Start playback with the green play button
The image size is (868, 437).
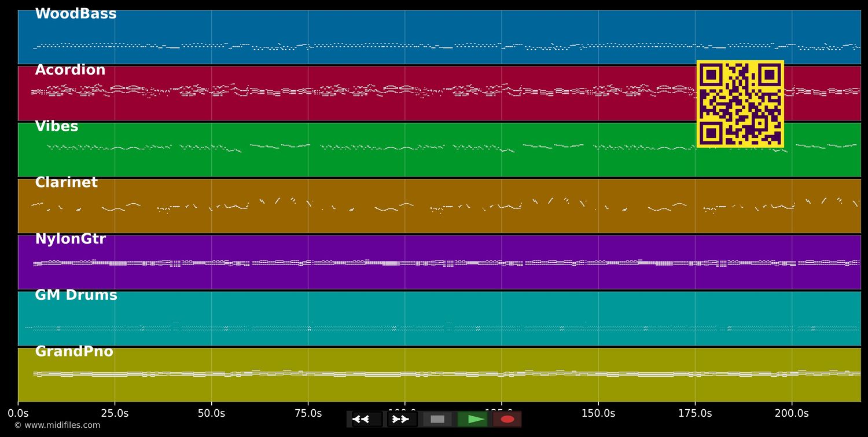point(475,419)
